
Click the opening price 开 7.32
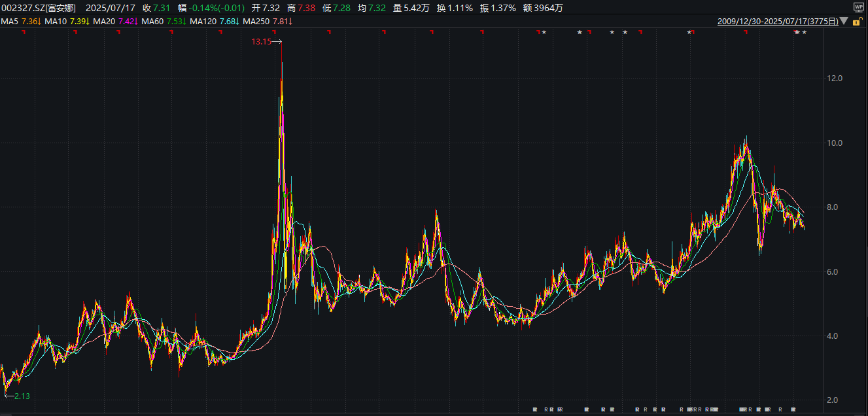(x=266, y=8)
